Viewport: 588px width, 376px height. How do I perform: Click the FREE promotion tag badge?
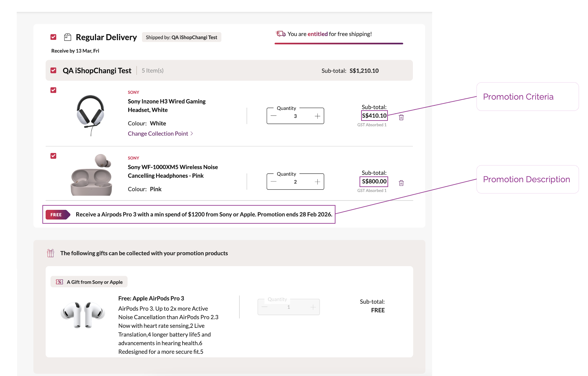click(58, 215)
